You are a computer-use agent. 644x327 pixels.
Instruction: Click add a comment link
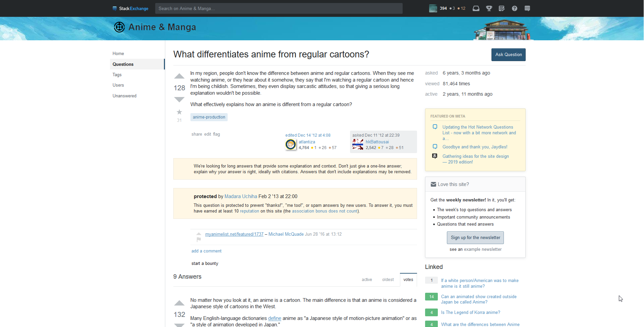click(207, 251)
